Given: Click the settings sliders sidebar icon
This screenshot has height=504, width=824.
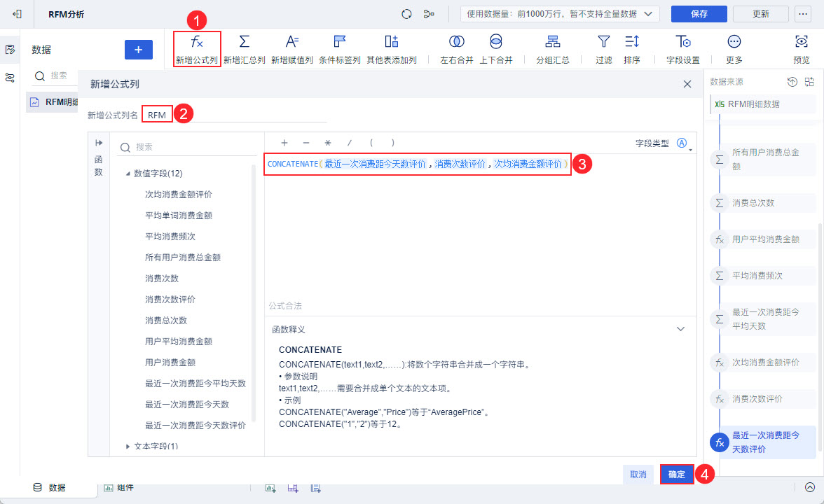Looking at the screenshot, I should tap(10, 78).
